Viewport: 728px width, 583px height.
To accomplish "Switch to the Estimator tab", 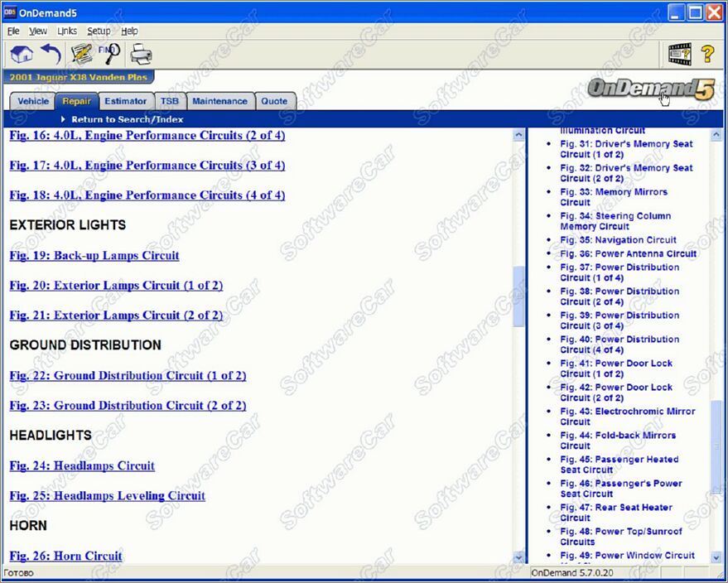I will click(x=125, y=101).
